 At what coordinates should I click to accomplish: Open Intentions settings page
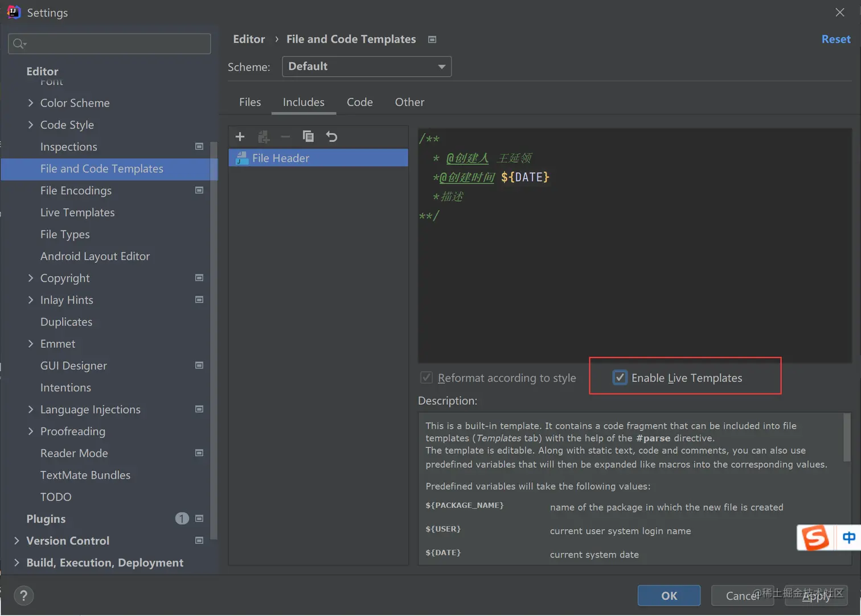(x=65, y=388)
